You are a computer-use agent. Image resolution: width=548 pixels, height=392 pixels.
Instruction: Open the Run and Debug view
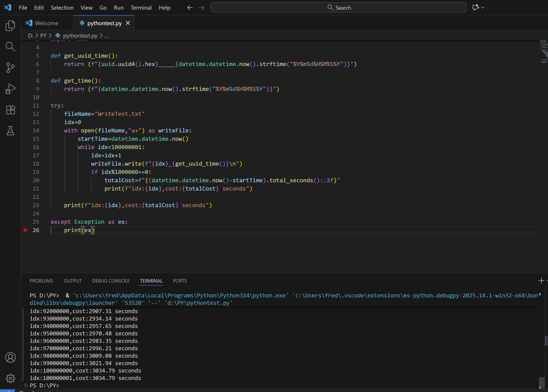coord(10,89)
